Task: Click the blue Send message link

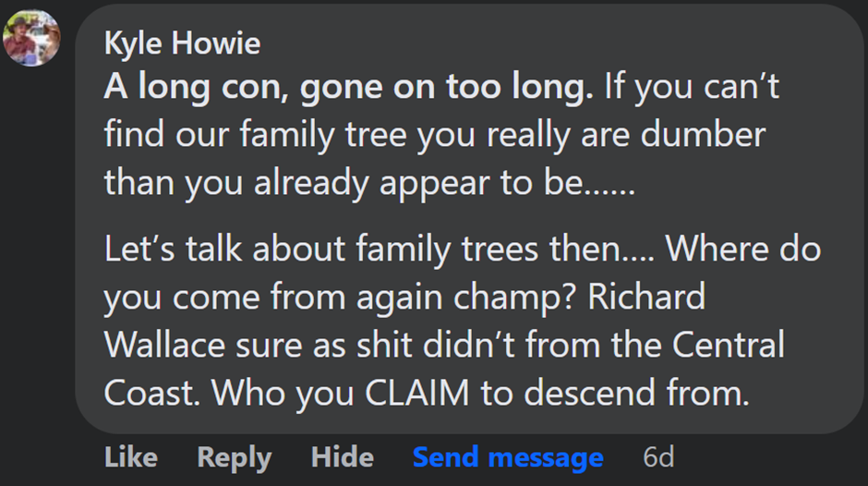Action: pyautogui.click(x=507, y=456)
